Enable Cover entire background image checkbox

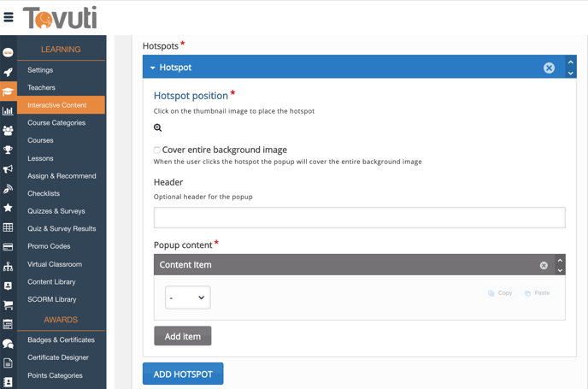pos(157,150)
